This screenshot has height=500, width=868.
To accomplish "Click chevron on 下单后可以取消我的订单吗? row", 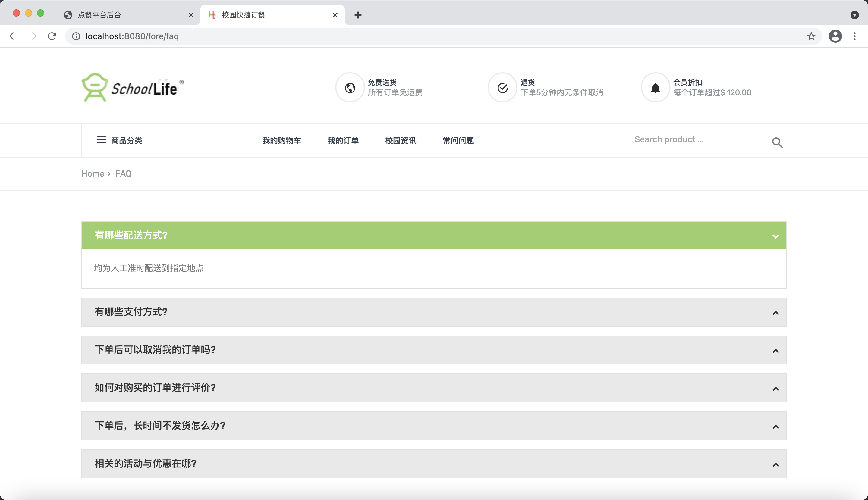I will click(775, 351).
